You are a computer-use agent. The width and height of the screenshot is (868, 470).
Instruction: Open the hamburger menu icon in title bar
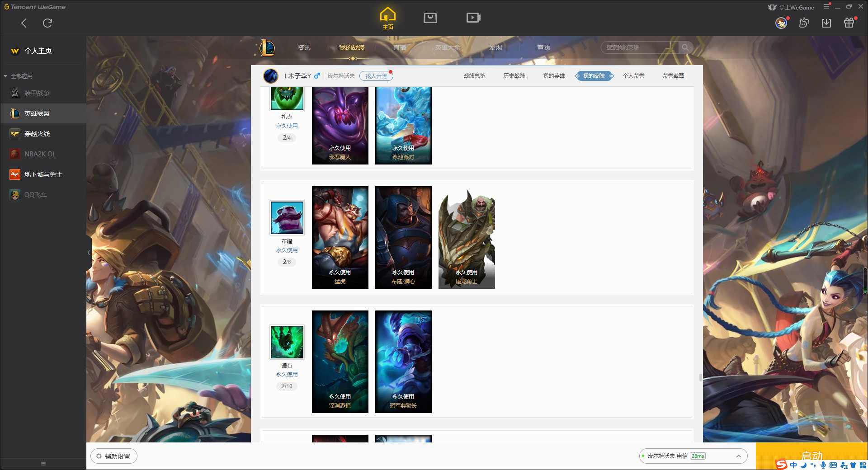click(x=826, y=6)
